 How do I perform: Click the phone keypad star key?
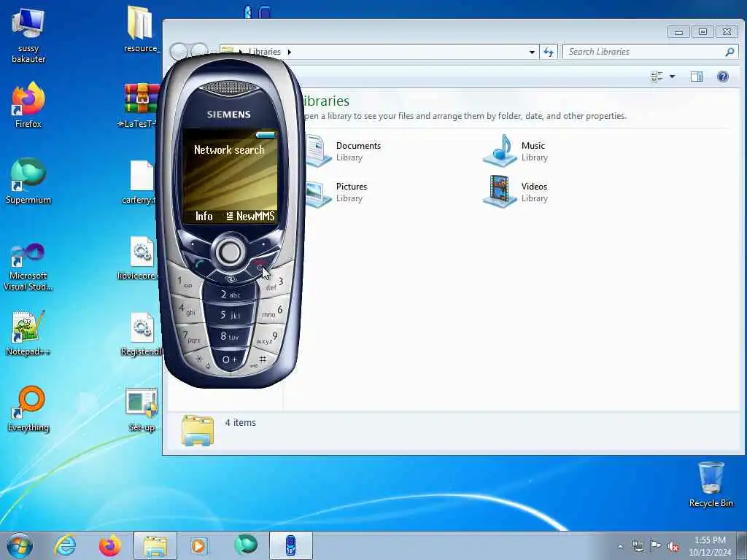point(201,361)
